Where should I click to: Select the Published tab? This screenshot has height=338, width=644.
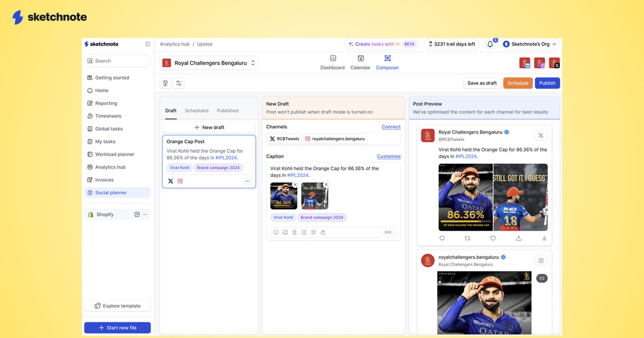[x=228, y=111]
